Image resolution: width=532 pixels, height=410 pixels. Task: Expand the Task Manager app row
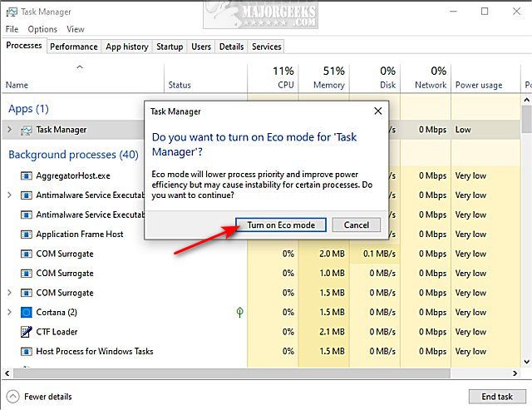pyautogui.click(x=9, y=130)
